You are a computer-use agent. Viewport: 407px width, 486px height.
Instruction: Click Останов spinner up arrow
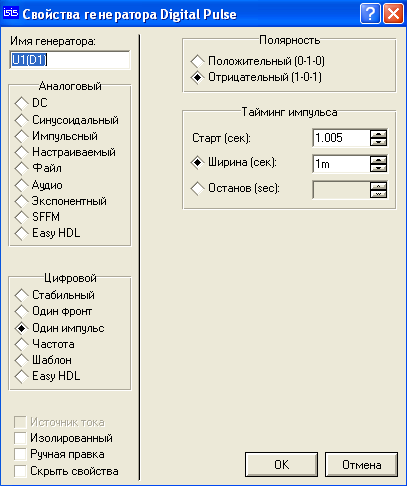click(378, 186)
